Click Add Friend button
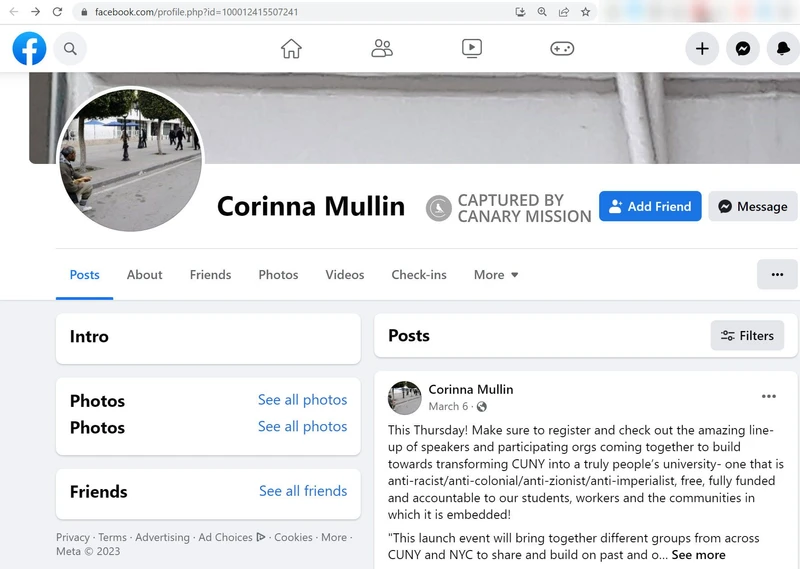 click(650, 206)
